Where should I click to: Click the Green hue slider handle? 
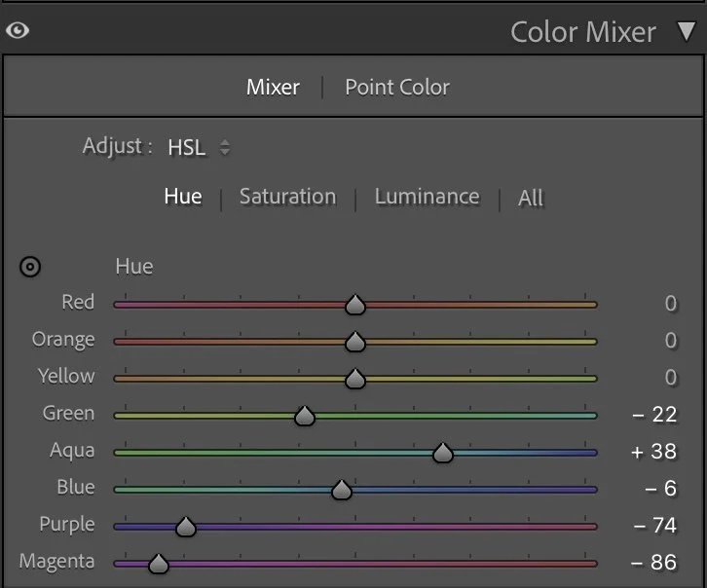pos(305,416)
